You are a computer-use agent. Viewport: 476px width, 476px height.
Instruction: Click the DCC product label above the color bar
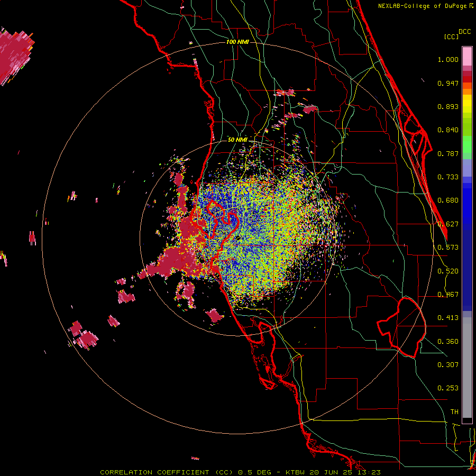click(464, 32)
